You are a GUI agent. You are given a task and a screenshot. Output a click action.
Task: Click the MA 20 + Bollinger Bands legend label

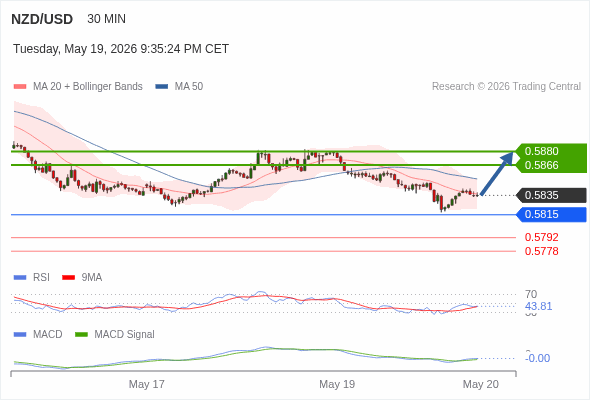[x=88, y=87]
